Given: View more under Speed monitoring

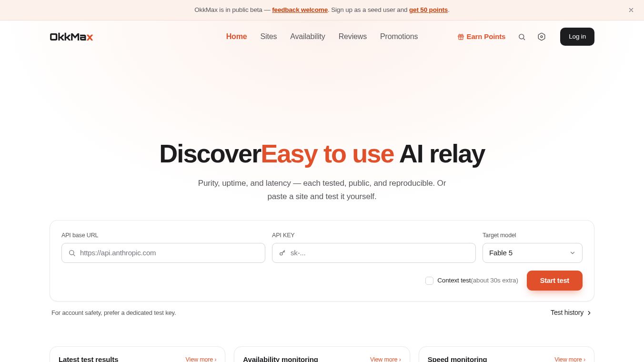Looking at the screenshot, I should click(570, 359).
